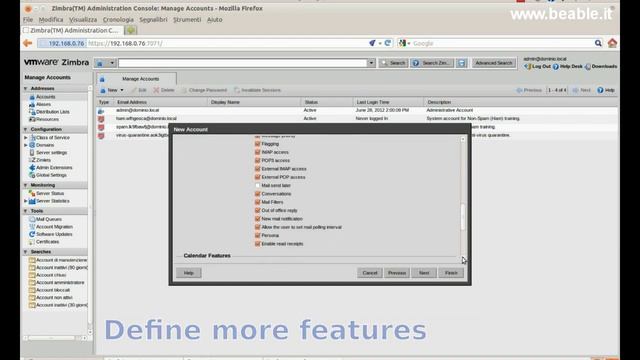640x360 pixels.
Task: Open Software Updates under Tools
Action: coord(54,234)
